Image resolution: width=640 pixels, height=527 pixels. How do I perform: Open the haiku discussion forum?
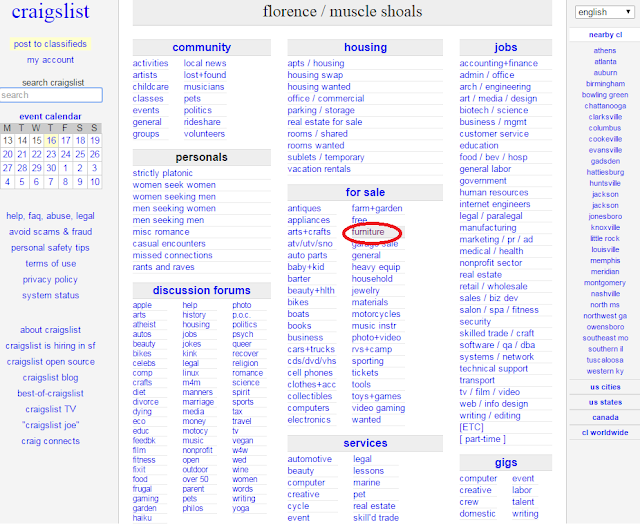142,518
